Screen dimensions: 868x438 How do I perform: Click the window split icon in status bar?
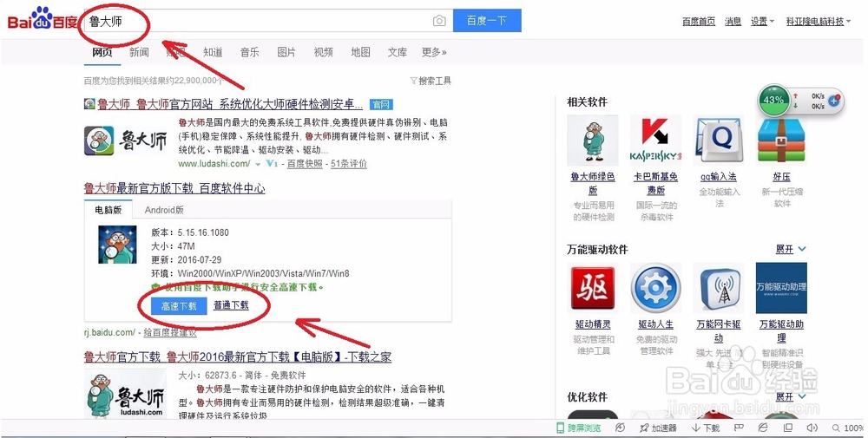click(x=788, y=428)
